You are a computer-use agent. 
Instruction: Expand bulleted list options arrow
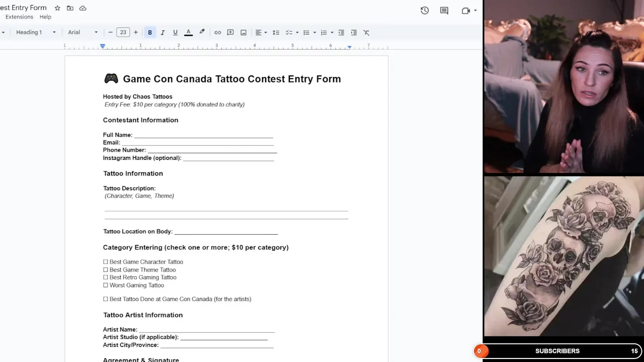pyautogui.click(x=314, y=33)
